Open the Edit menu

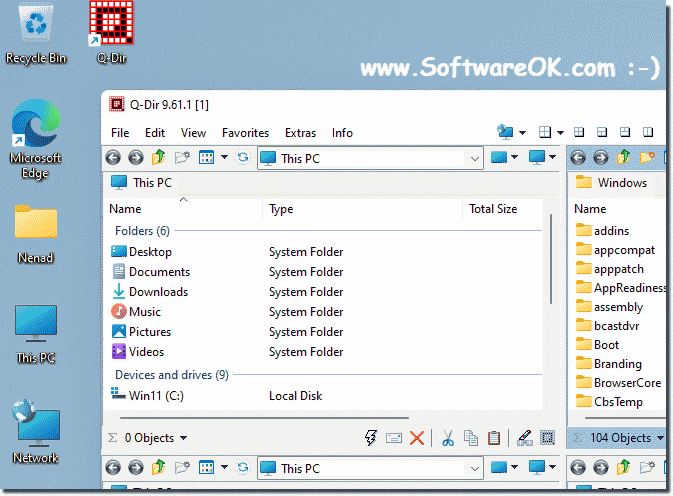point(155,133)
